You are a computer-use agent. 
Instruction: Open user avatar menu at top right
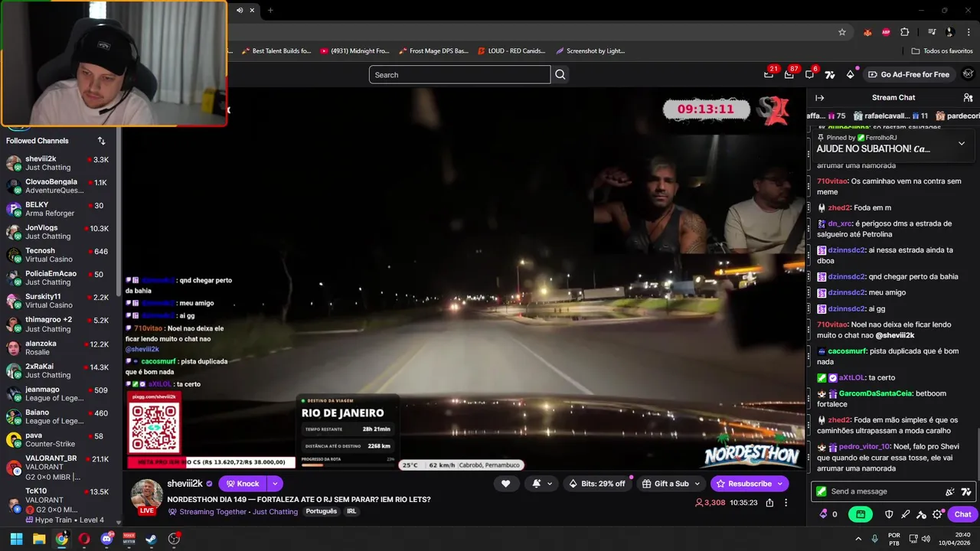coord(968,74)
